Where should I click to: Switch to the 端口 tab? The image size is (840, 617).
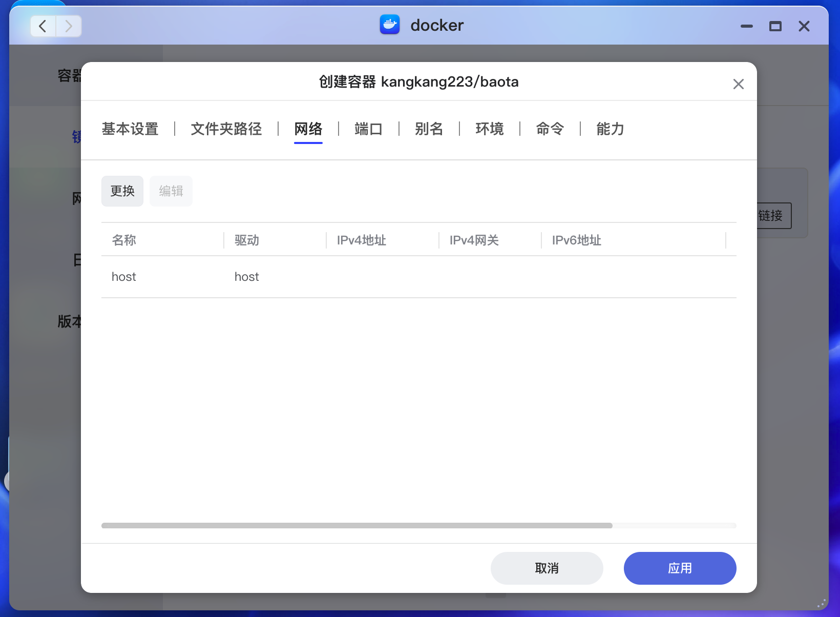tap(369, 129)
